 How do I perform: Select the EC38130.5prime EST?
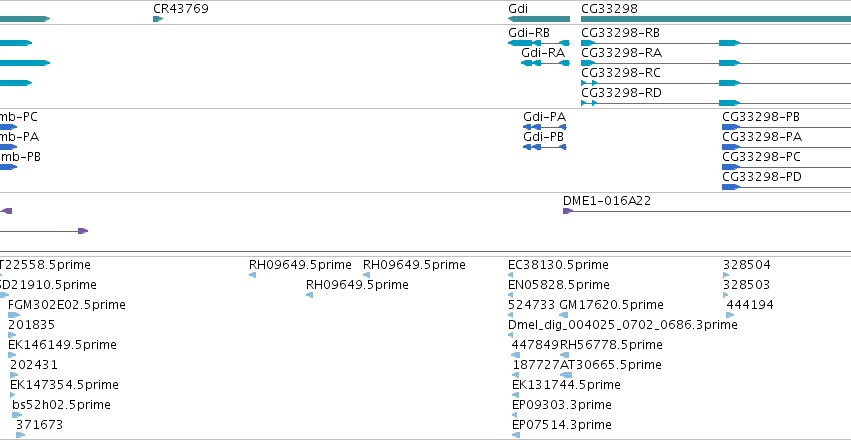click(558, 265)
